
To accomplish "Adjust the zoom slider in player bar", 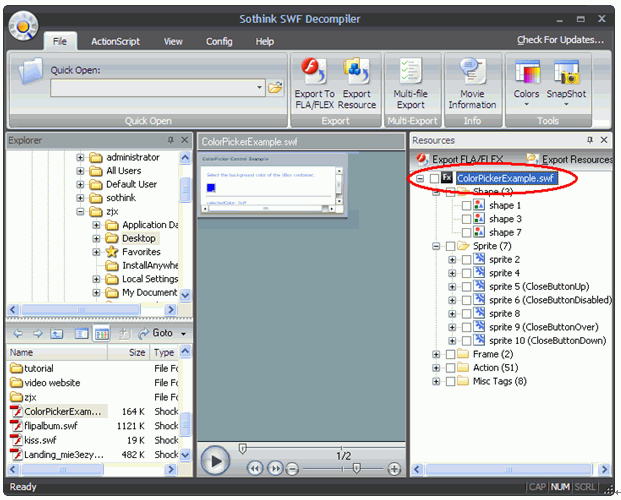I will 357,468.
